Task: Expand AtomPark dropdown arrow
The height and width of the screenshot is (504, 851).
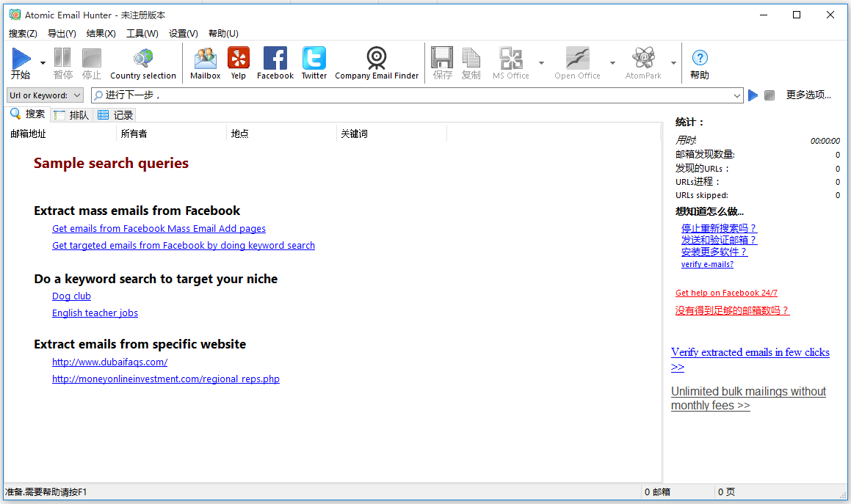Action: click(673, 63)
